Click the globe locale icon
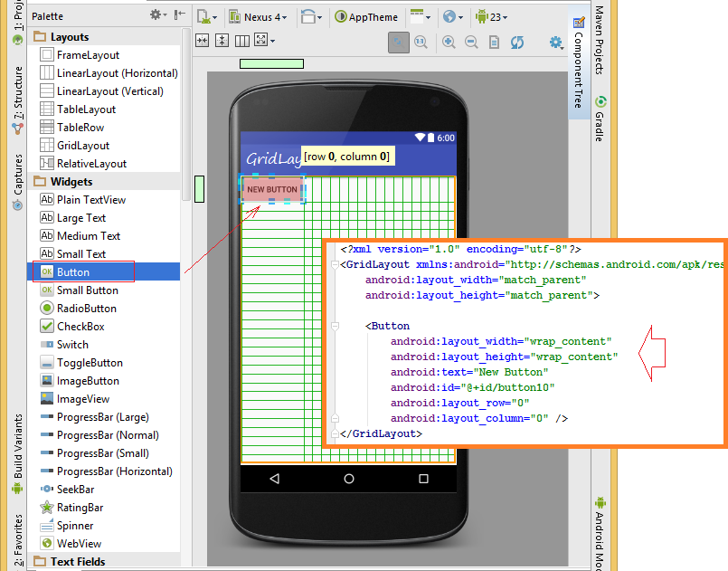The height and width of the screenshot is (571, 728). [x=449, y=16]
